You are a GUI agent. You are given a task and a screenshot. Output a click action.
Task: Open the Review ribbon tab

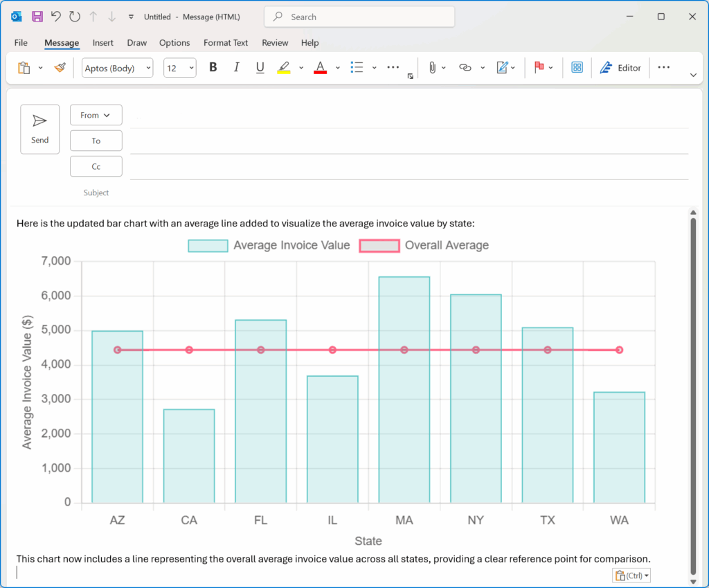pos(275,42)
